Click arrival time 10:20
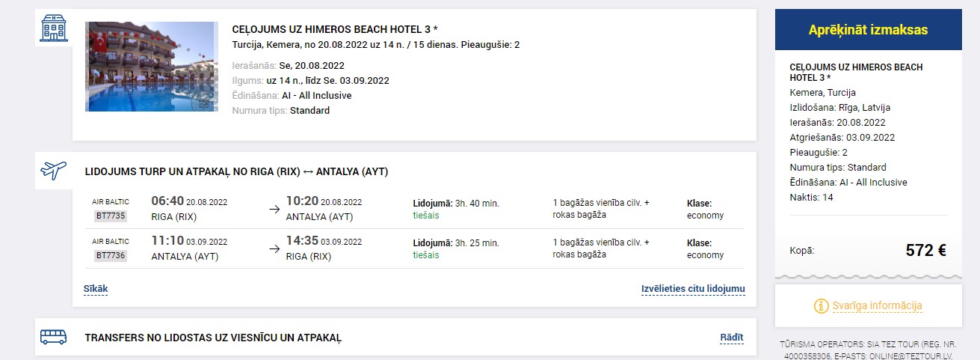980x360 pixels. coord(302,201)
